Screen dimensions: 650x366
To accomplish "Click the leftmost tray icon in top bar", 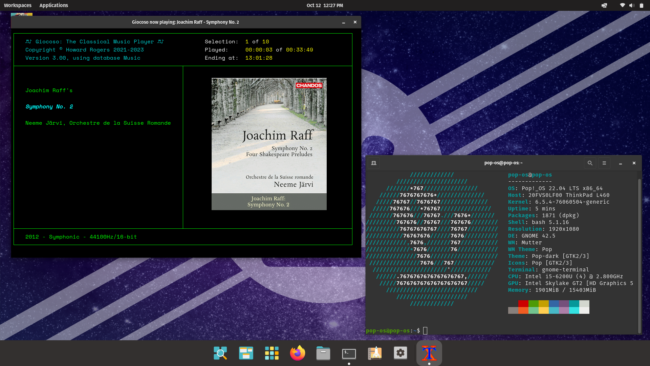I will tap(604, 5).
